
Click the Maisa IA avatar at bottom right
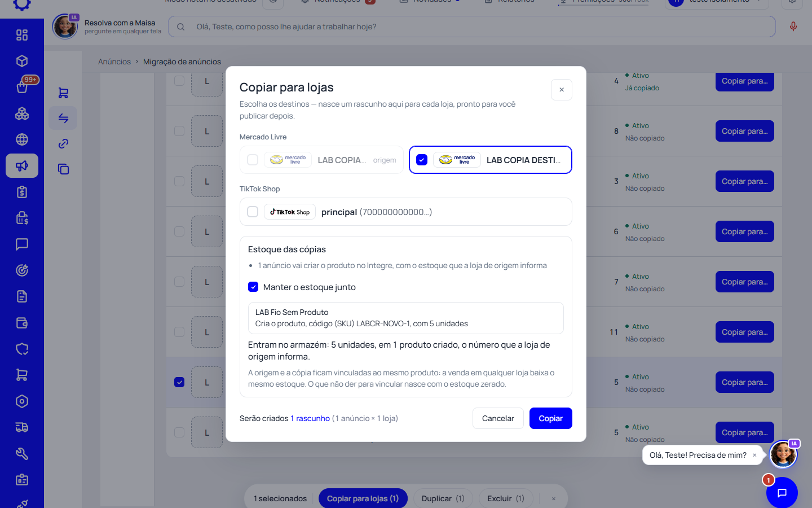pyautogui.click(x=783, y=454)
